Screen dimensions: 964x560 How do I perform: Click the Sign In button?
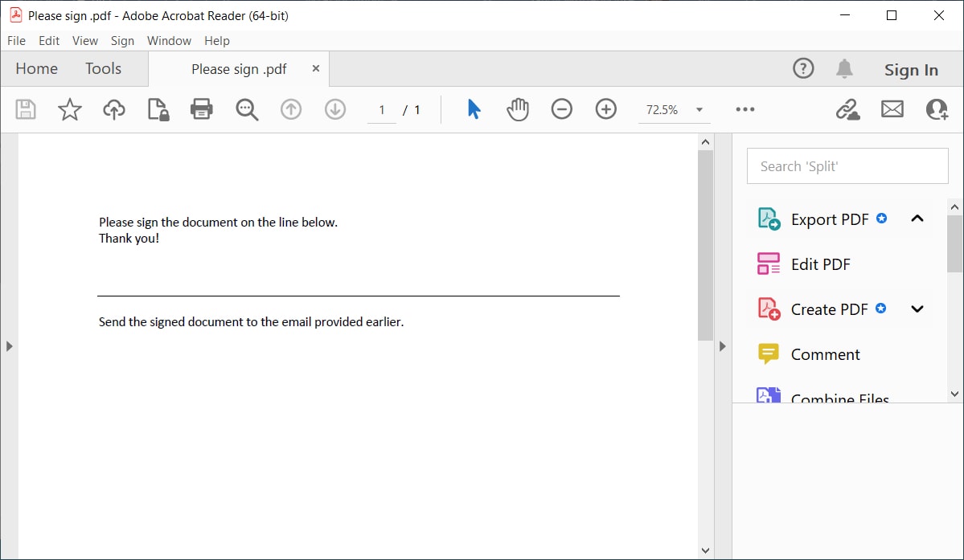point(910,69)
